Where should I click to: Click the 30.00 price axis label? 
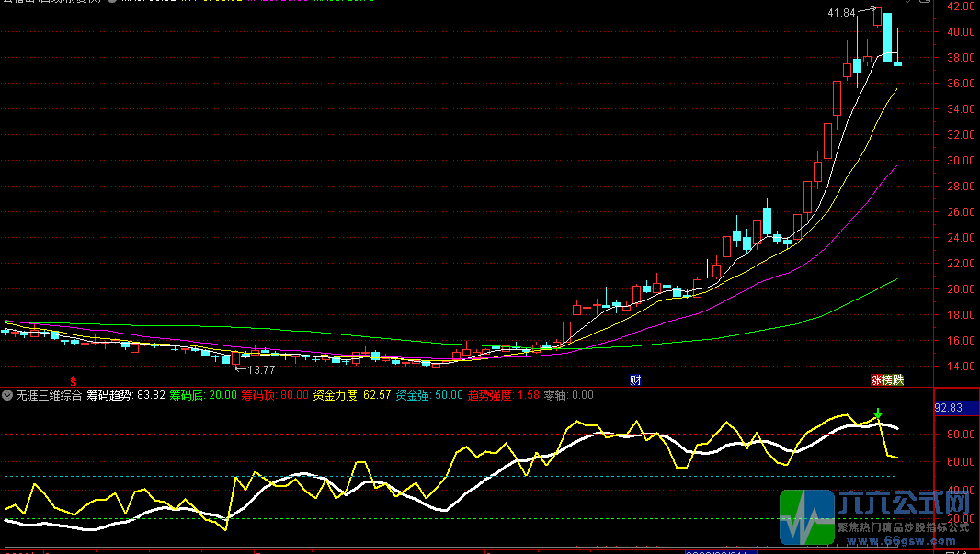(961, 161)
